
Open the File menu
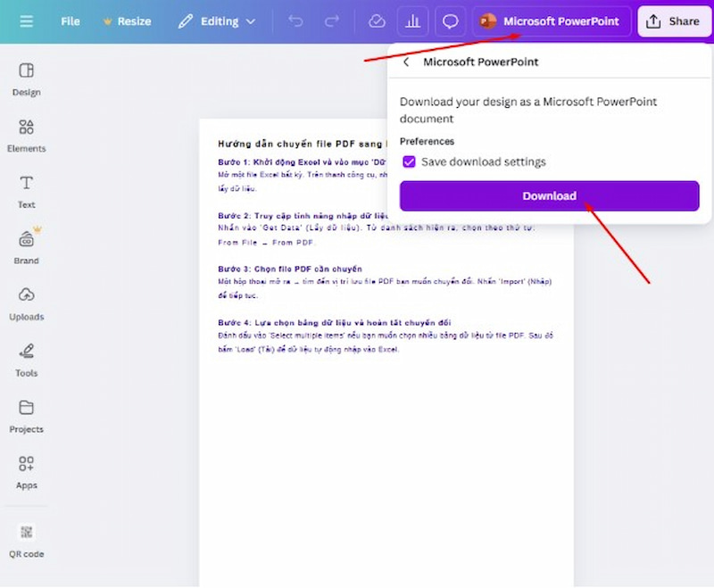71,21
